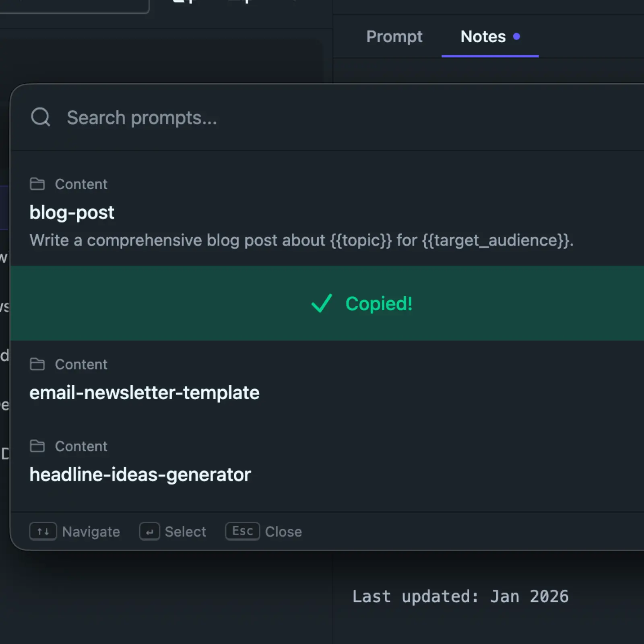The image size is (644, 644).
Task: Click the folder icon beside headline-ideas-generator
Action: [x=38, y=446]
